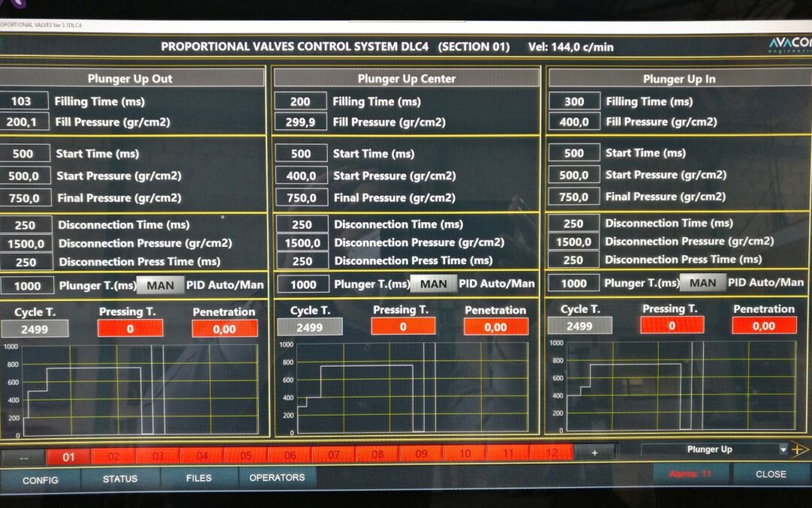The height and width of the screenshot is (508, 812).
Task: Edit Start Pressure 400,0 Plunger Up Center
Action: [301, 175]
